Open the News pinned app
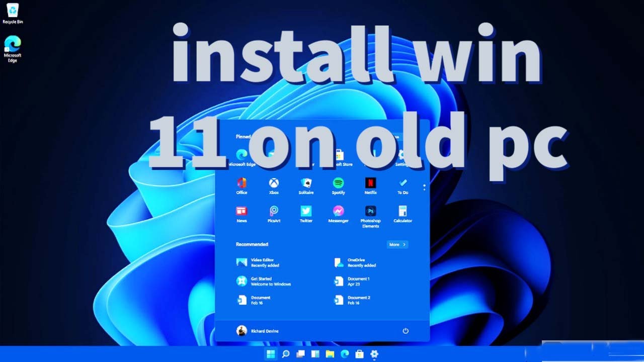 pos(242,214)
